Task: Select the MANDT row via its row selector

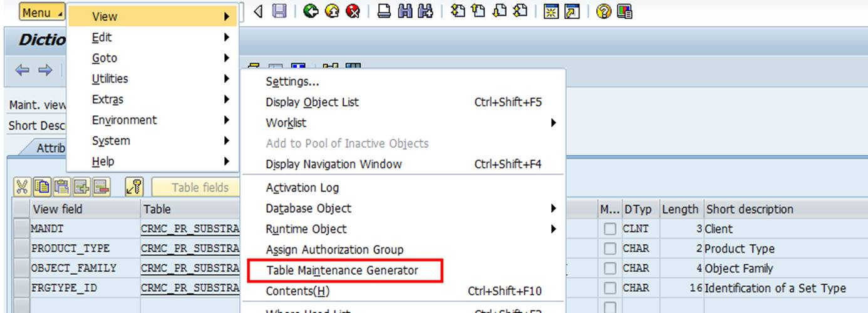Action: tap(21, 229)
